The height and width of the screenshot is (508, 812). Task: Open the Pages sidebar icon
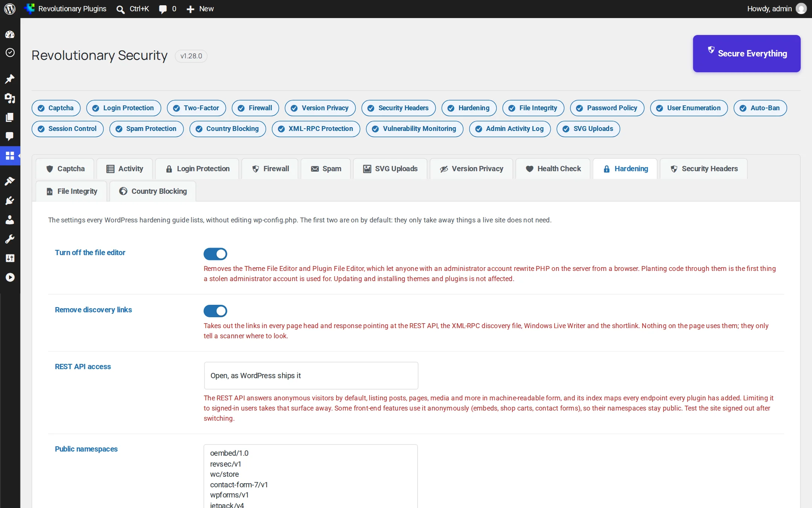[10, 117]
